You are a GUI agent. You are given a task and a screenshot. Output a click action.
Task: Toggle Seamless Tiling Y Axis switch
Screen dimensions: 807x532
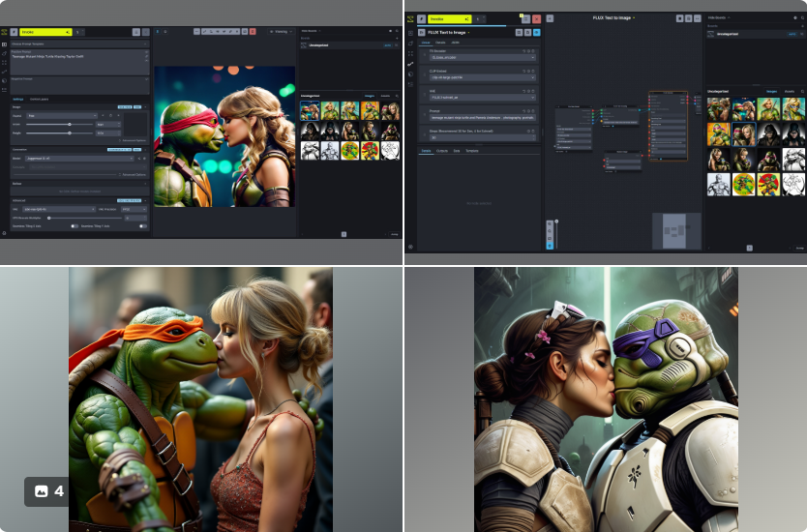(x=143, y=226)
